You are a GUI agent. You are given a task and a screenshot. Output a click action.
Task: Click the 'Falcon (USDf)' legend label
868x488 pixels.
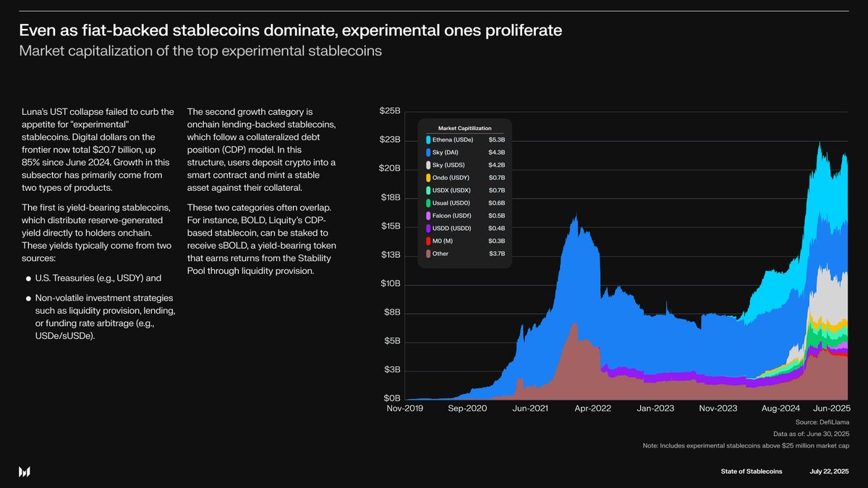point(451,215)
